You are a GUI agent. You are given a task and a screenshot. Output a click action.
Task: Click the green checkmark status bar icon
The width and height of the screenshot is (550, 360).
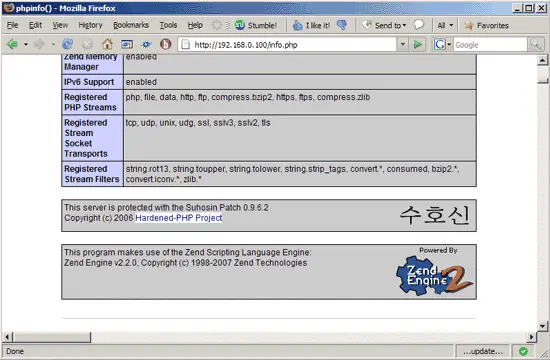[523, 351]
